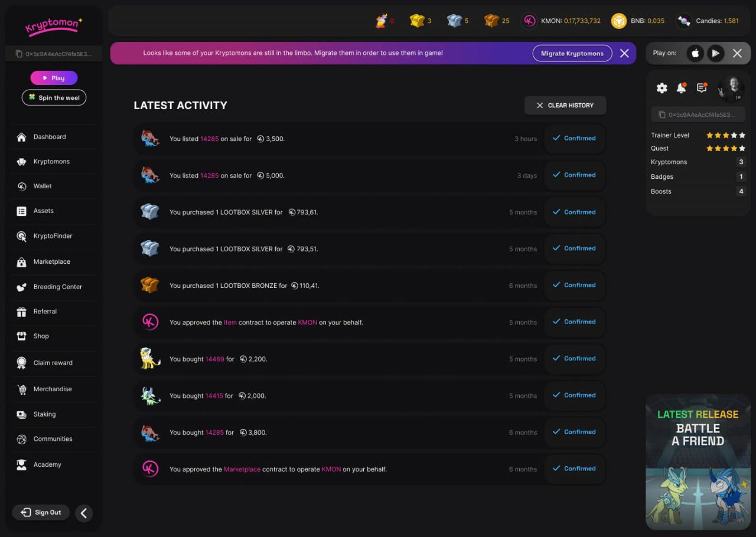This screenshot has width=756, height=537.
Task: Click the bronze lootbox icon in top bar
Action: [x=491, y=21]
